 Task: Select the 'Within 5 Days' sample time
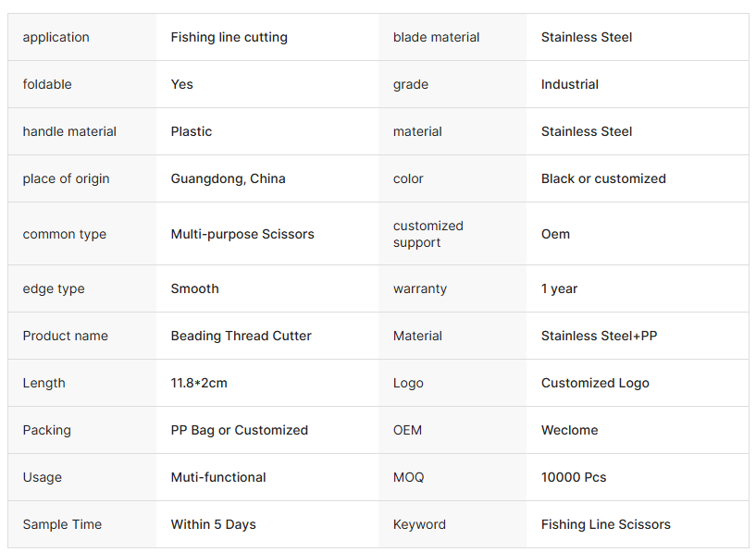213,524
